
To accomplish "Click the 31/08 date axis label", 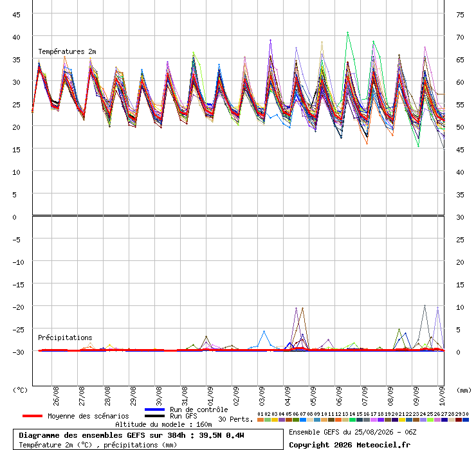I will [185, 396].
